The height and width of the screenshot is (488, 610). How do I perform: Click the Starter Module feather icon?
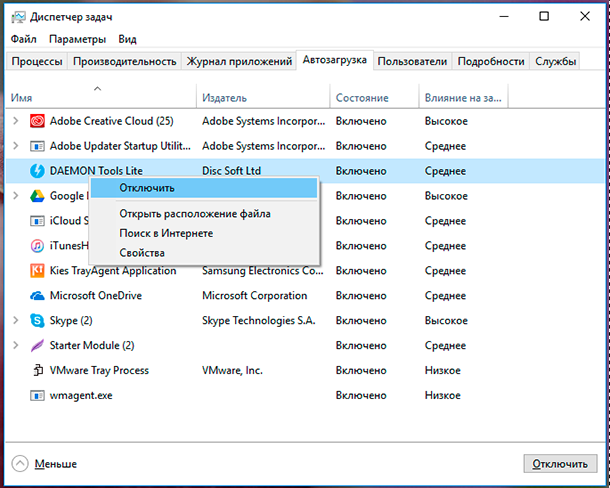(37, 345)
